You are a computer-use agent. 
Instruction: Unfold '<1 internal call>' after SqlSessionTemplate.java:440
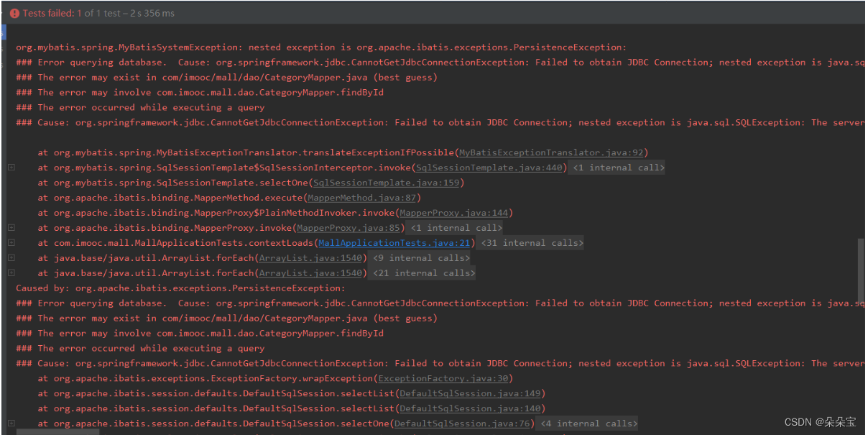(618, 168)
